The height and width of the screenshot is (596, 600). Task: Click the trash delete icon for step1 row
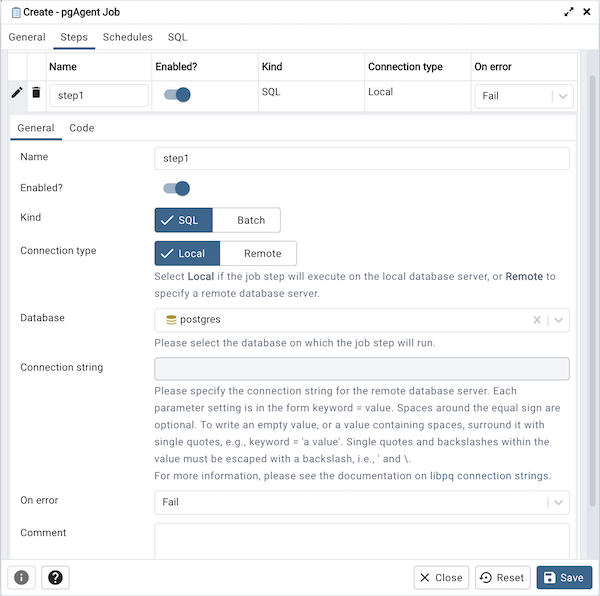pyautogui.click(x=36, y=93)
